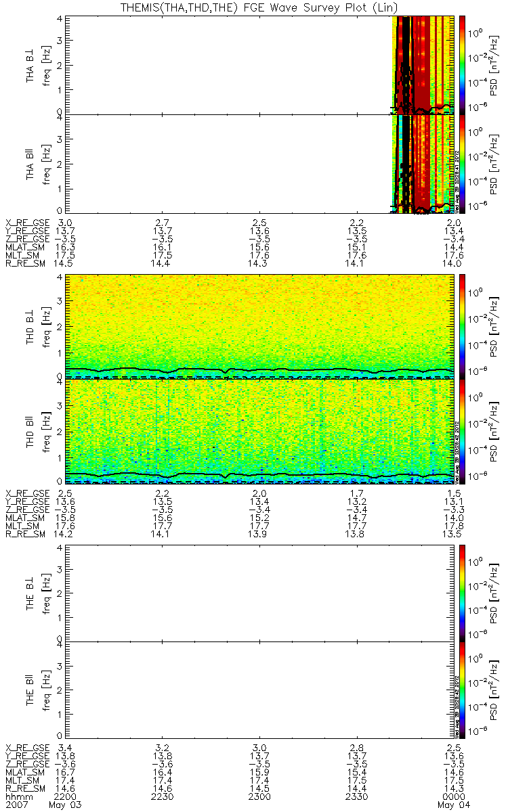Image resolution: width=508 pixels, height=812 pixels.
Task: Click the R_RE_SM row label below THE panels
Action: click(25, 788)
